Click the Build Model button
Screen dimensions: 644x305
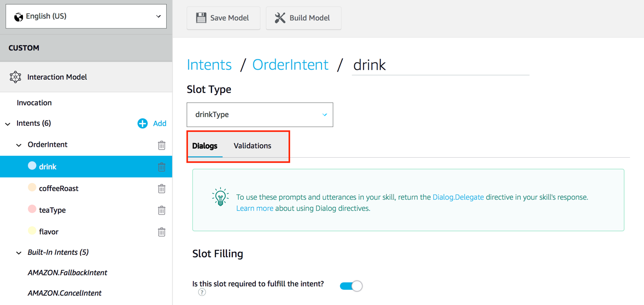click(304, 18)
